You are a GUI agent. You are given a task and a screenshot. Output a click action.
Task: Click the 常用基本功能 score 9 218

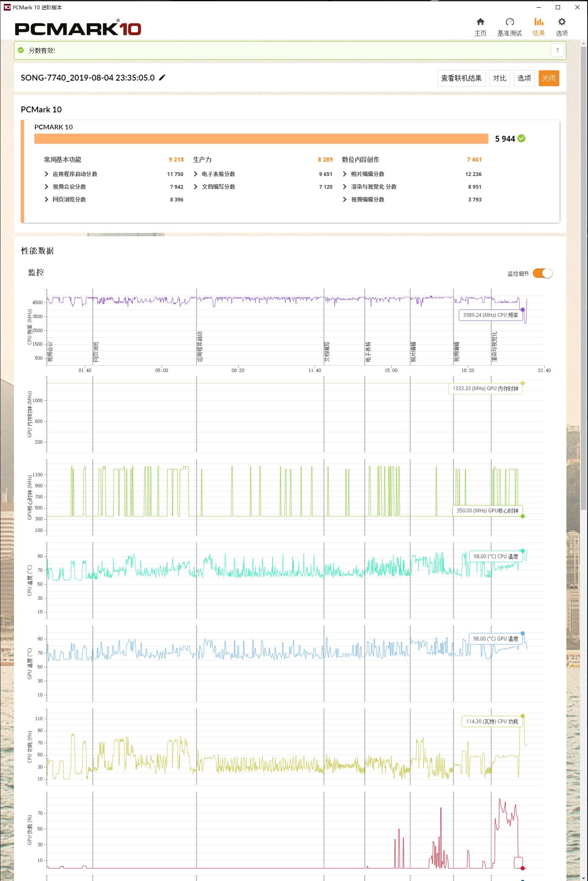tap(176, 159)
